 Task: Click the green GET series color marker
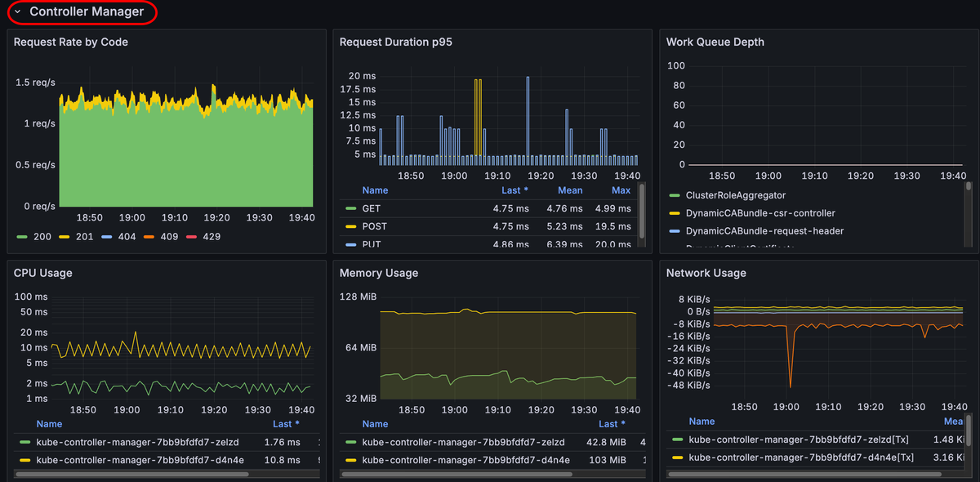click(x=351, y=209)
